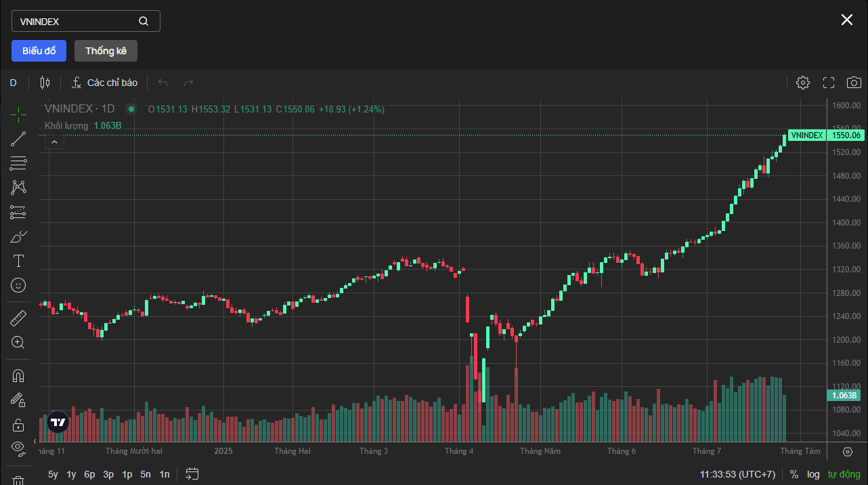Screen dimensions: 868x485
Task: Select the 5n time range
Action: tap(146, 474)
